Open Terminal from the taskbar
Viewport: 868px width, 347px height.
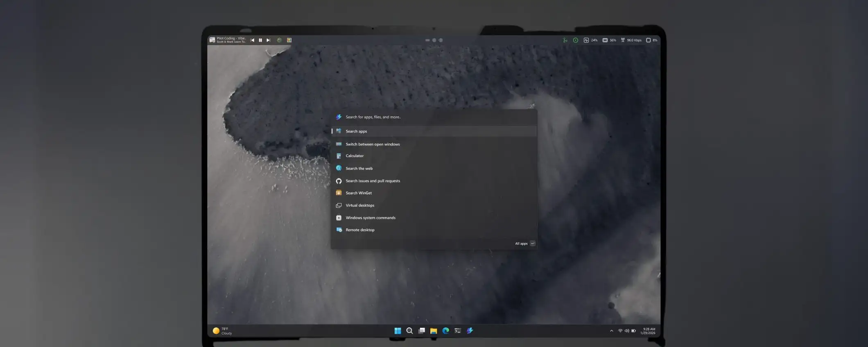pos(458,331)
